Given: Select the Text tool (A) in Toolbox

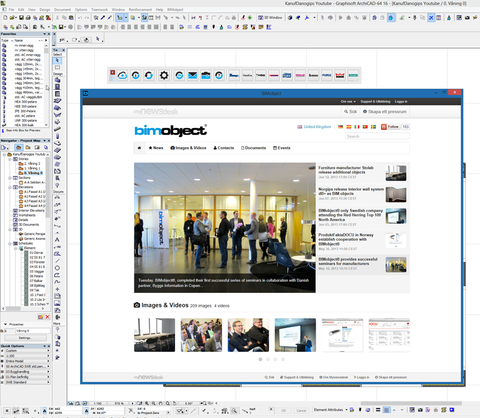Looking at the screenshot, I should [x=57, y=239].
